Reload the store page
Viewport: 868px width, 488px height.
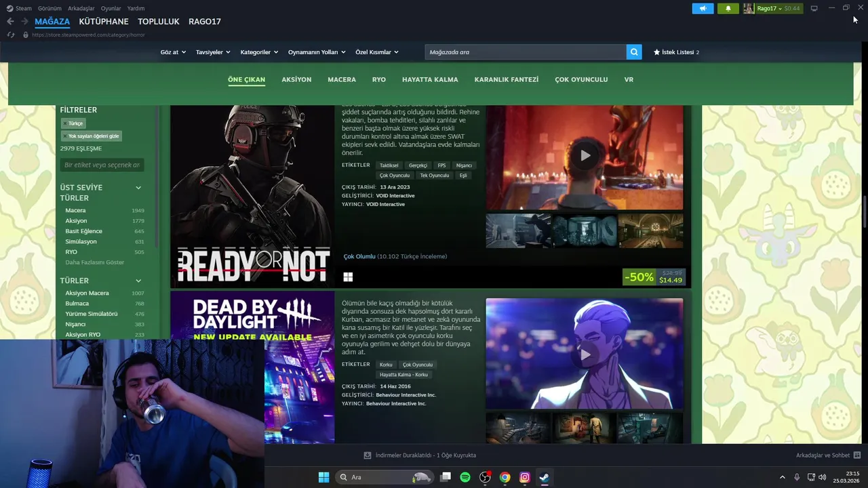click(x=11, y=35)
